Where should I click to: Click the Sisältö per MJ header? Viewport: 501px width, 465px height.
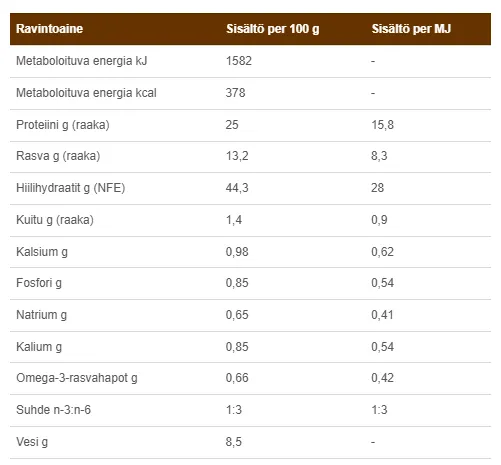(x=411, y=29)
